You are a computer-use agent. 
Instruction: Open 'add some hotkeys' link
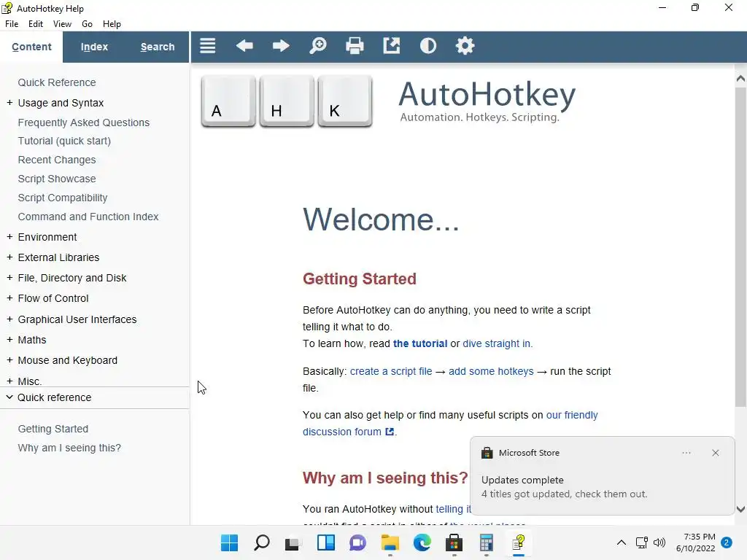(x=491, y=371)
